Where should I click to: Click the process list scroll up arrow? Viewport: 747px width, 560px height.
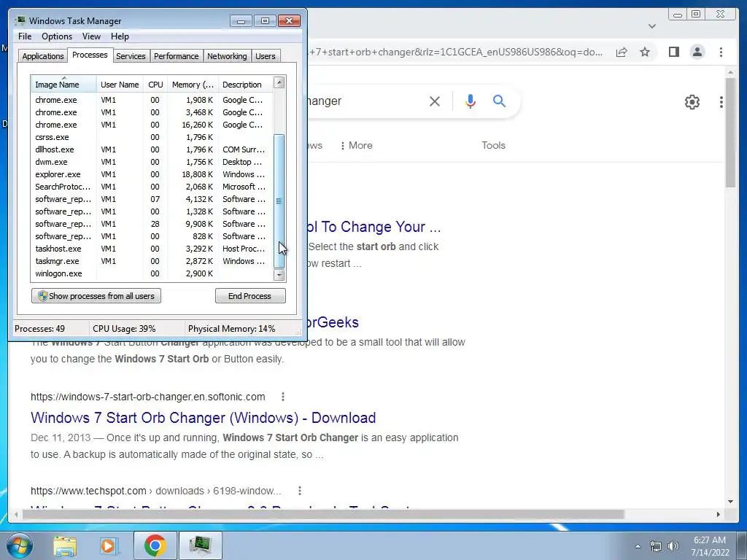pyautogui.click(x=279, y=82)
